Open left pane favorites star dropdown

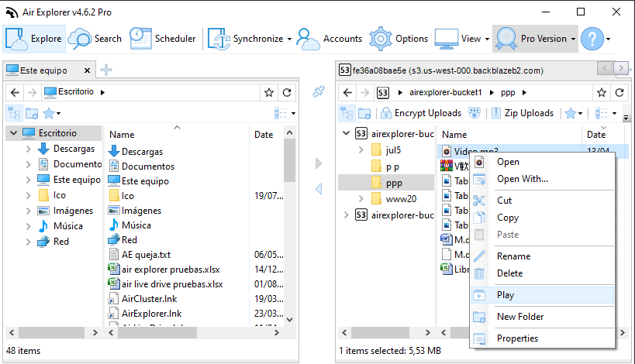[52, 113]
